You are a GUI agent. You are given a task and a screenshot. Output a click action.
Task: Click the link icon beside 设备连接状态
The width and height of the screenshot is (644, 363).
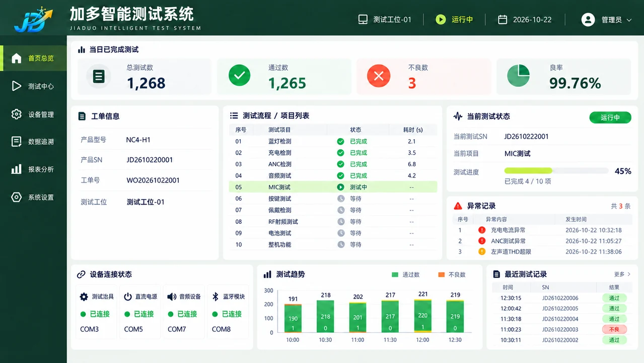pos(81,274)
